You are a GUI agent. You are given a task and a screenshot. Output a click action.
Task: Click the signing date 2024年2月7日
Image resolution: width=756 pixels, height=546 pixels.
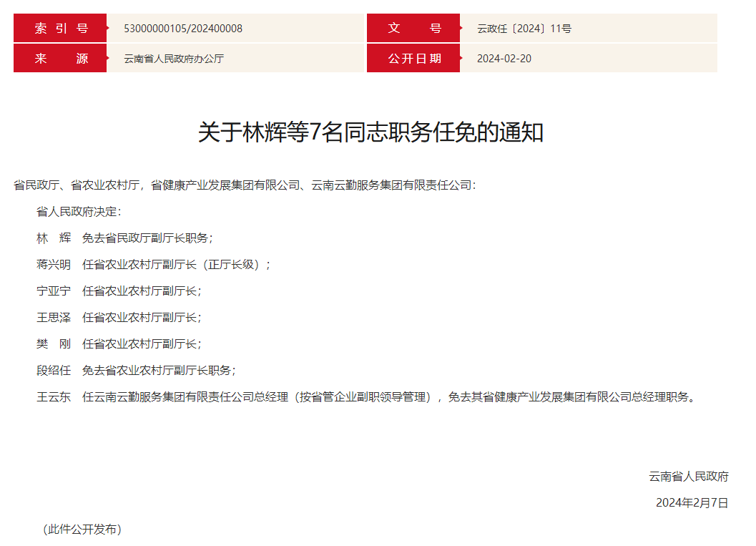coord(692,503)
